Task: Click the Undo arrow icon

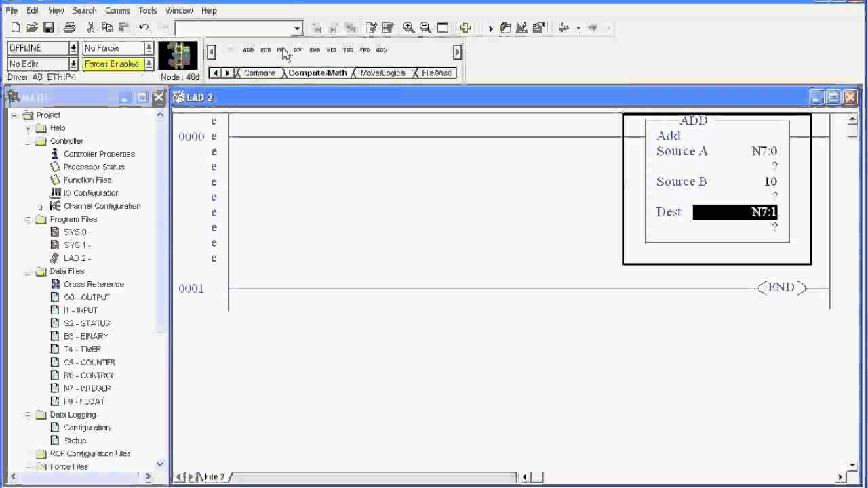Action: (144, 28)
